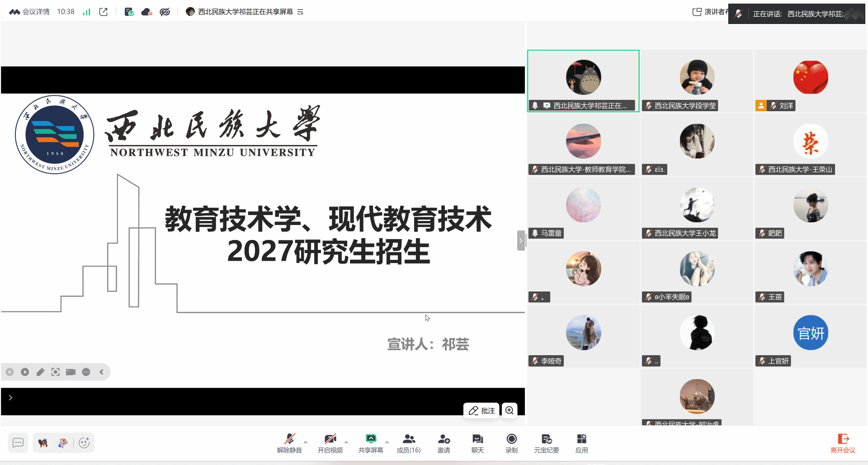Screen dimensions: 868x465
Task: Open the 聊天 chat panel
Action: tap(478, 443)
